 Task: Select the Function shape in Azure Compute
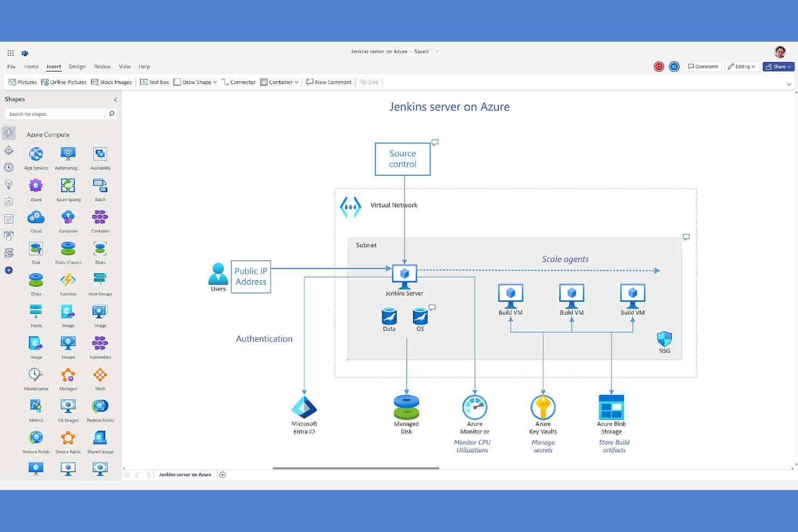click(x=67, y=280)
